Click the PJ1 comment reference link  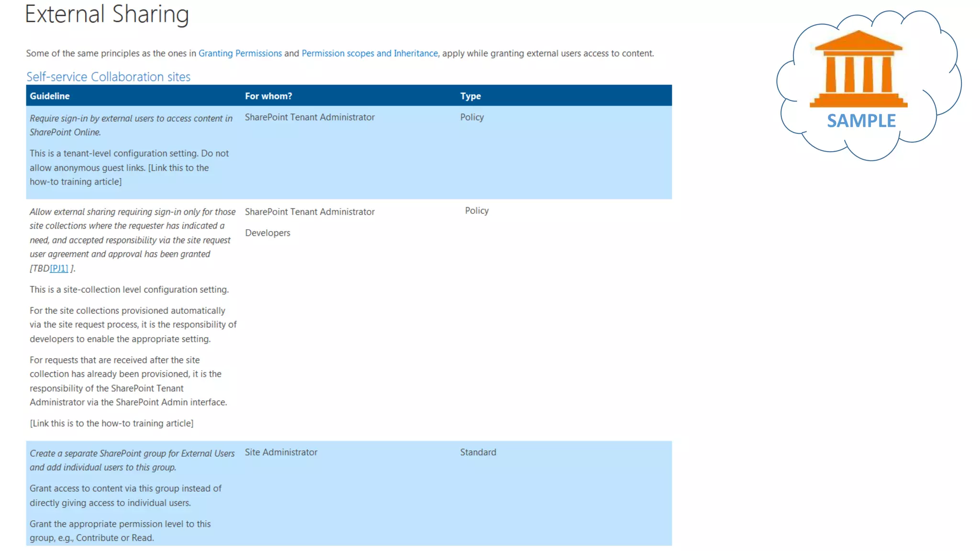[59, 268]
